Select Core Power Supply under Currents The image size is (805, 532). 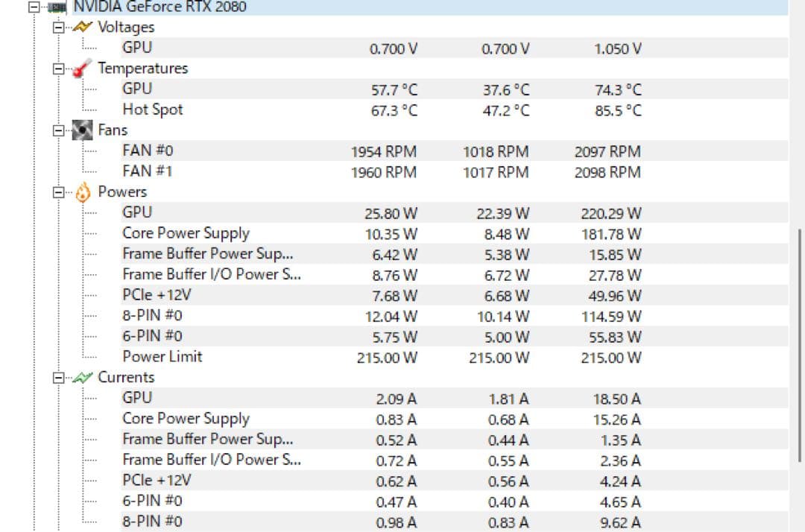coord(455,419)
